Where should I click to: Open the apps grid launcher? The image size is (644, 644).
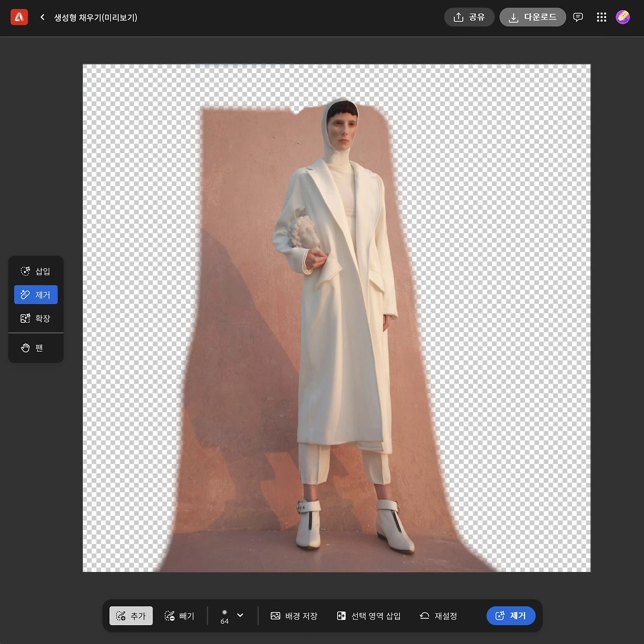point(601,17)
